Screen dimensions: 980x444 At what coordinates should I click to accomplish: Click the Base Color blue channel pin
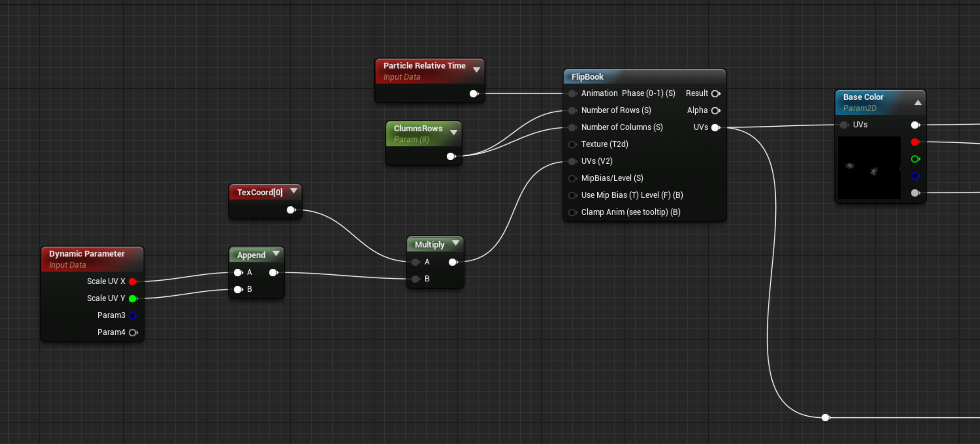click(915, 176)
